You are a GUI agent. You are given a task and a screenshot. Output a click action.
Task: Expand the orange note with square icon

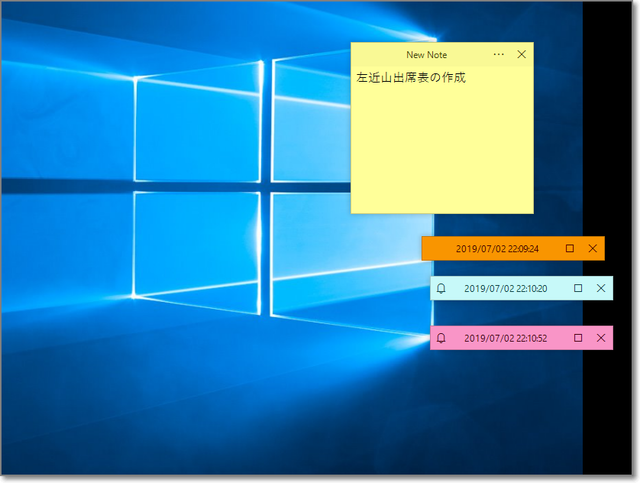pos(570,248)
